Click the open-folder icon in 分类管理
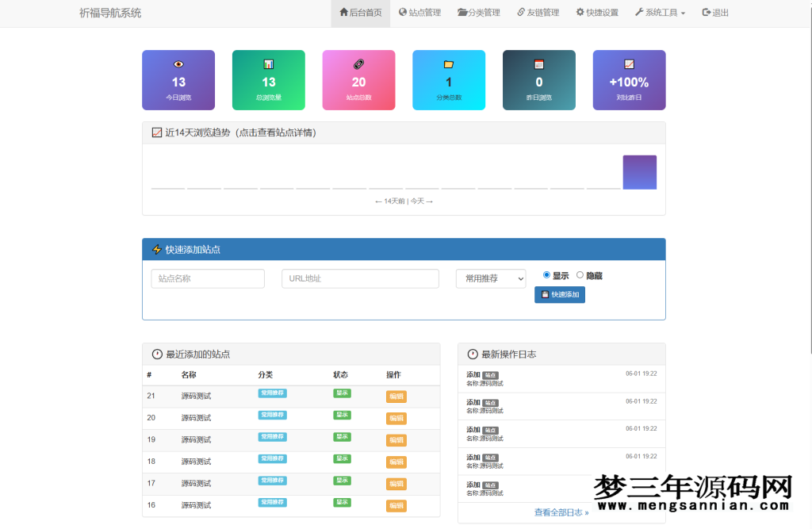The width and height of the screenshot is (812, 529). [x=462, y=12]
